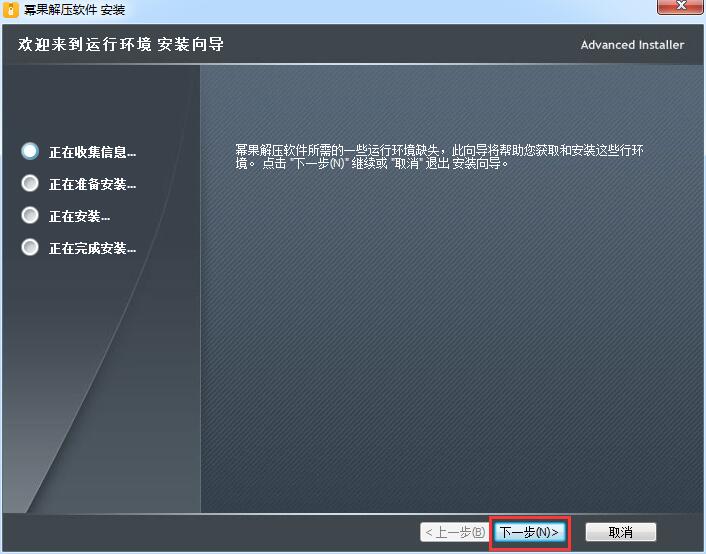
Task: Click the 取消 cancel button
Action: click(x=620, y=532)
